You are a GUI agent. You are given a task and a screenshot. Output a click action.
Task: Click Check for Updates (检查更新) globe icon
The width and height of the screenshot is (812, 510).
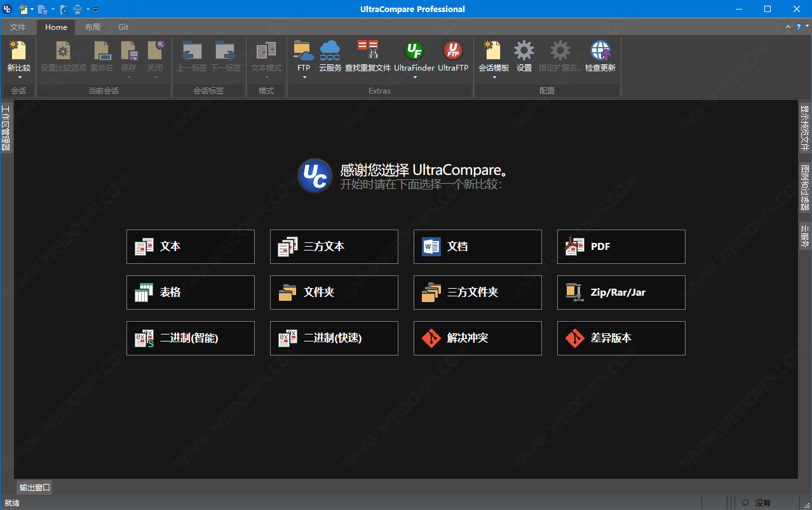(600, 51)
